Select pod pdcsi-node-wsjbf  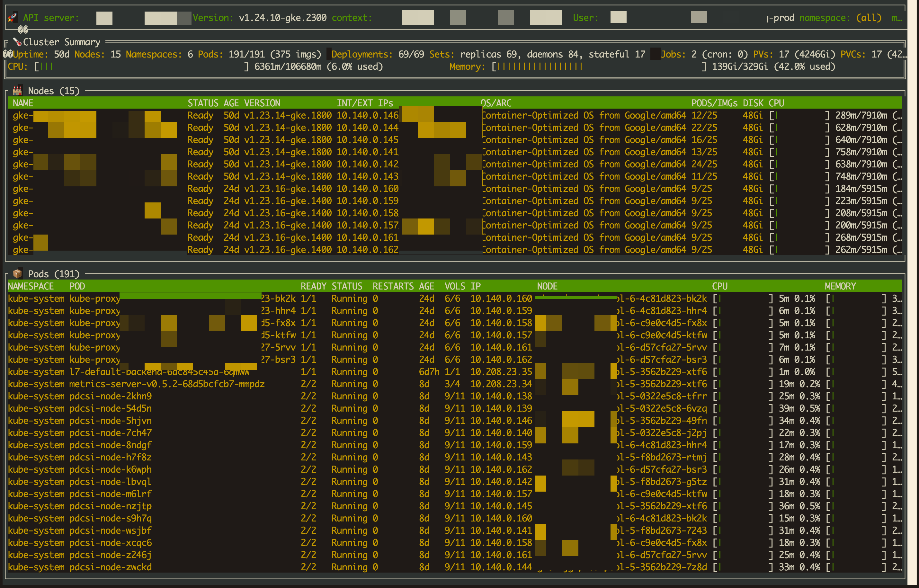tap(110, 530)
